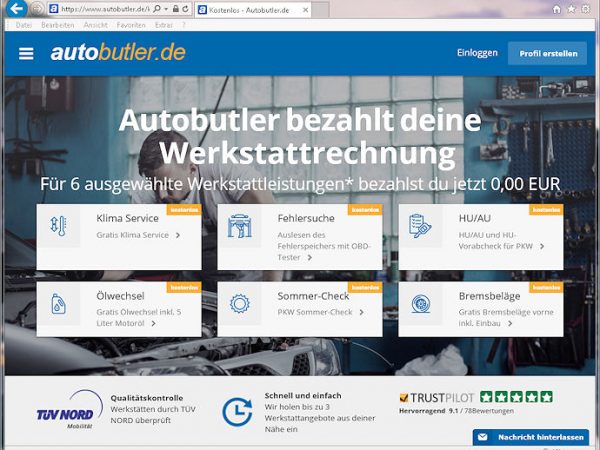The image size is (600, 450).
Task: Open the hamburger menu on autobutler.de
Action: click(26, 54)
